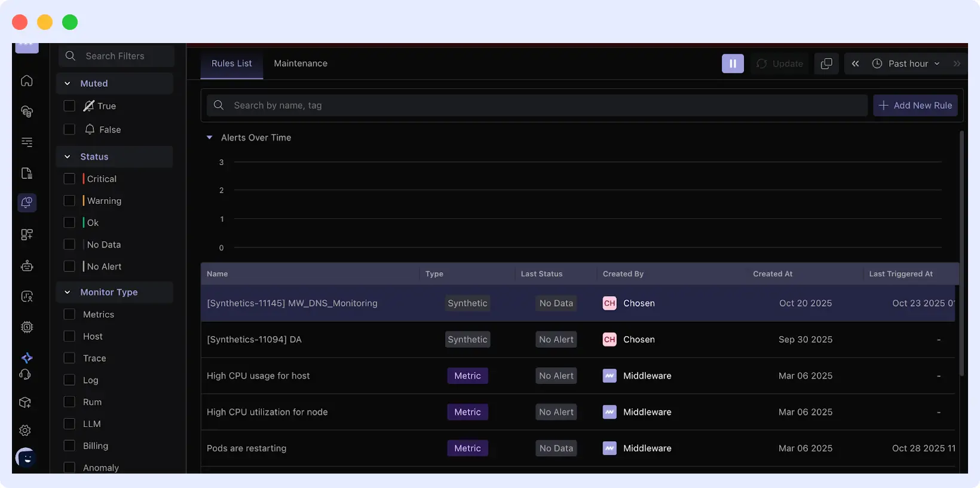Open the High CPU usage for host rule
The height and width of the screenshot is (488, 980).
point(258,376)
